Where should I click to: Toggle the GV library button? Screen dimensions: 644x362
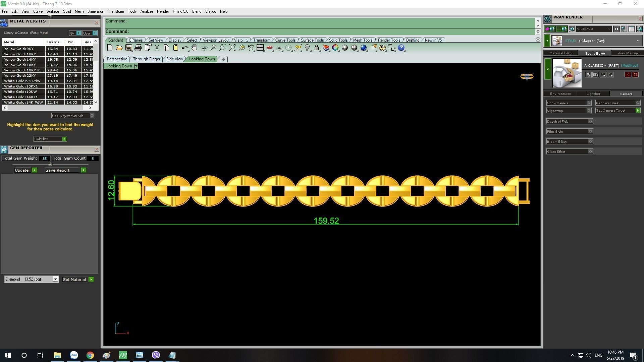pyautogui.click(x=75, y=33)
